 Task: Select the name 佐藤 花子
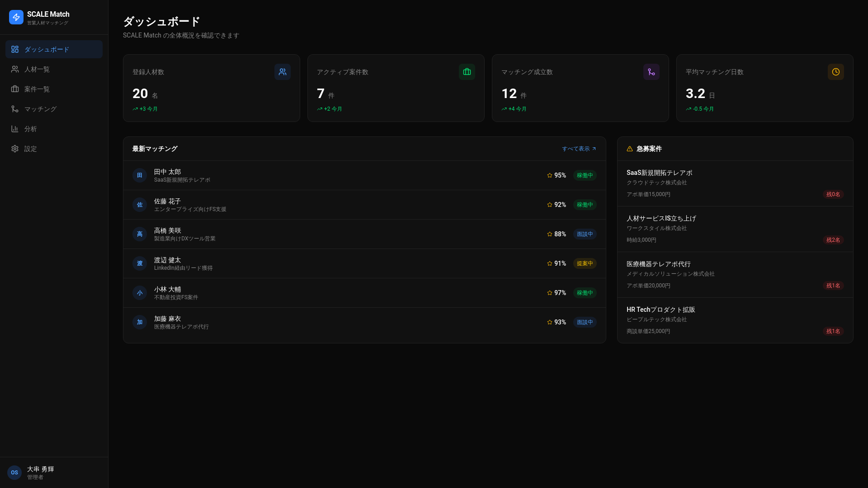pos(167,201)
